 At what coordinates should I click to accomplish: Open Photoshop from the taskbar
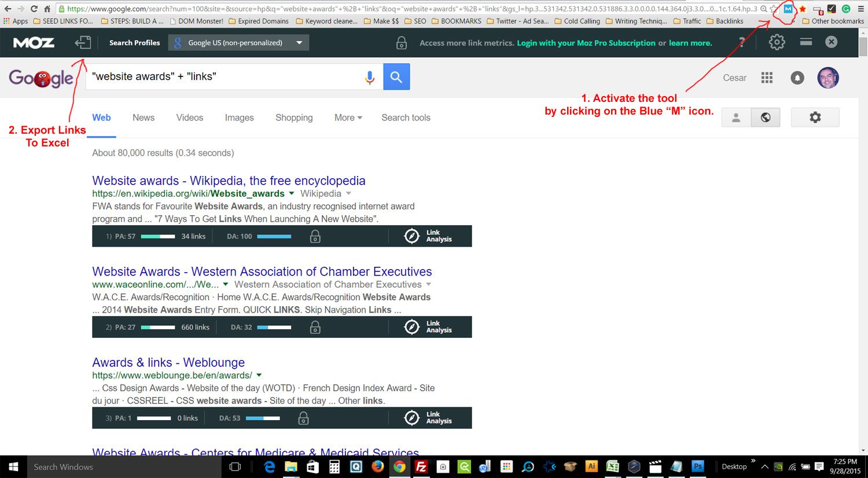[x=698, y=466]
